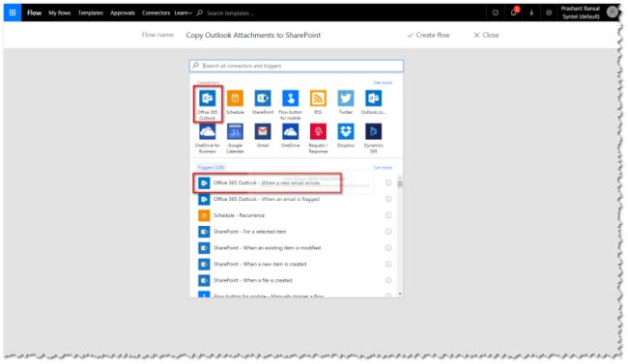The image size is (628, 364).
Task: Show info for 'When a new email arrives'
Action: (x=388, y=182)
